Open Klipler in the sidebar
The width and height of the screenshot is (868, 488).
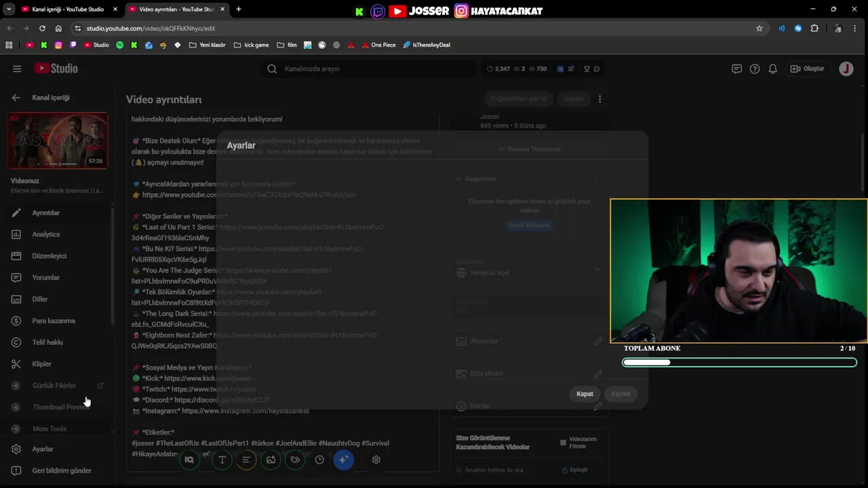click(x=56, y=364)
